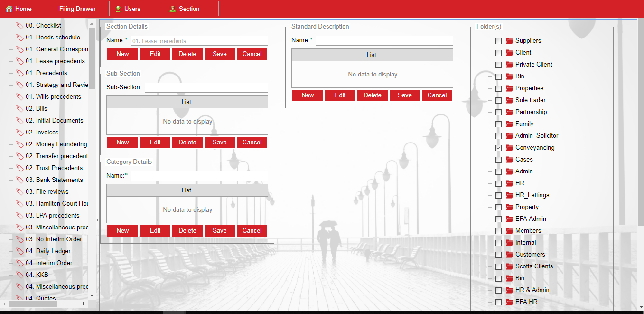Select the Internal folder label
The height and width of the screenshot is (314, 644).
525,243
